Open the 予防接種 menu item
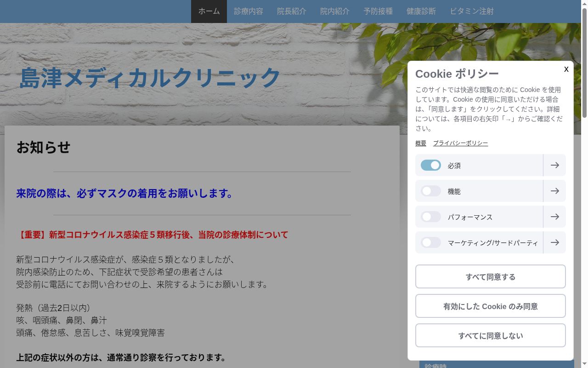The width and height of the screenshot is (588, 368). point(378,11)
